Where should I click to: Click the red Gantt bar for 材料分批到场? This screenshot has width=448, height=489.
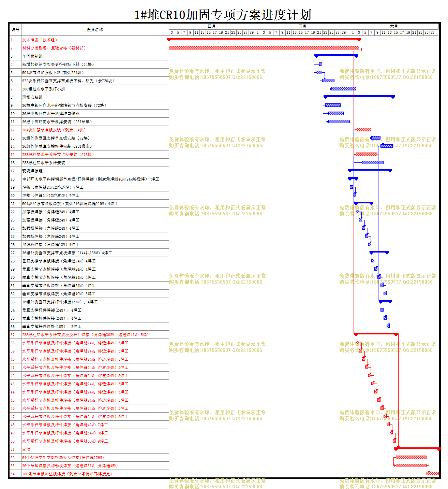pyautogui.click(x=264, y=48)
